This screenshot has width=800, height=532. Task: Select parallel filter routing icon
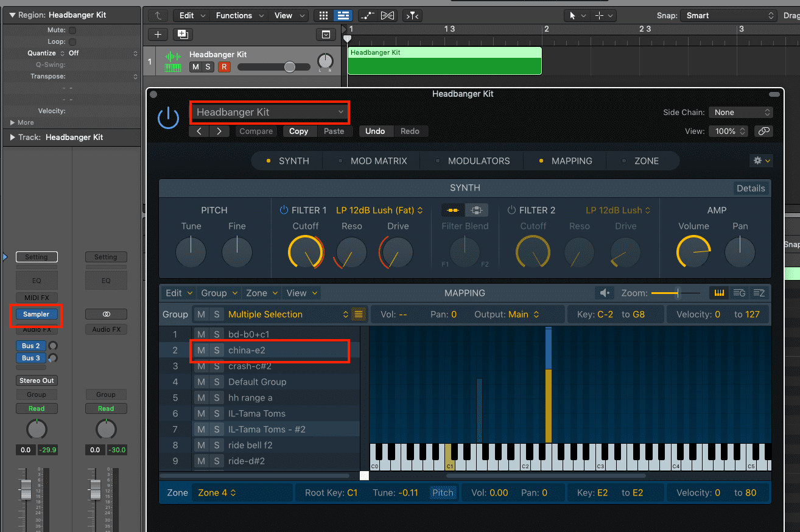pyautogui.click(x=477, y=210)
